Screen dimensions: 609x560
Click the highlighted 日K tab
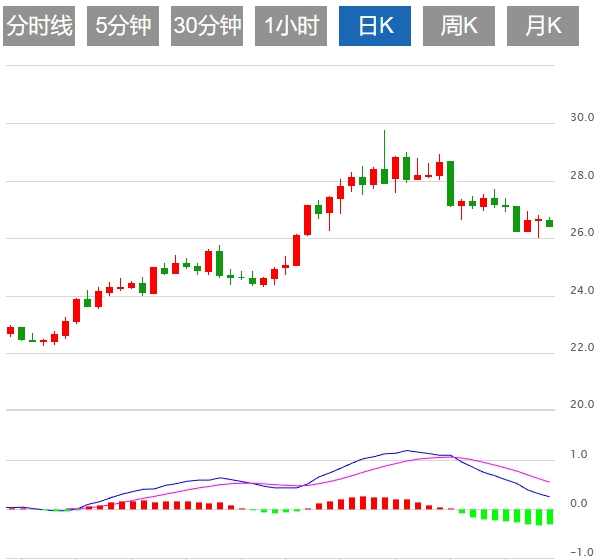tap(375, 27)
